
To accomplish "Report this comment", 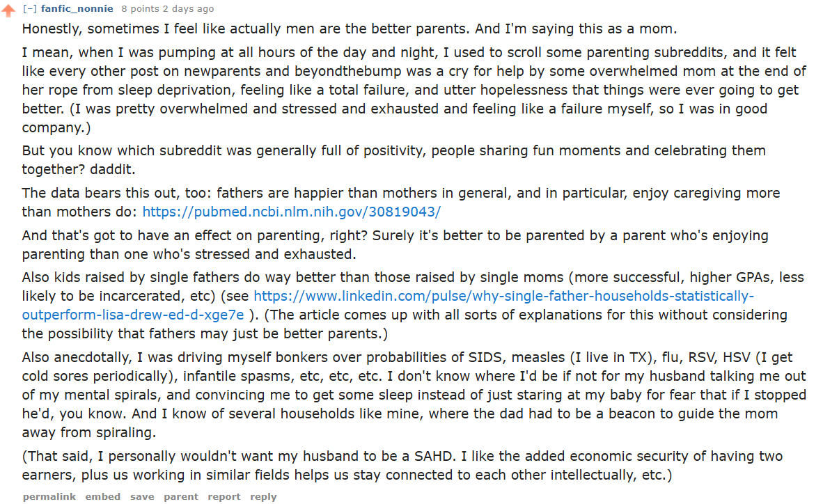I will [x=224, y=496].
